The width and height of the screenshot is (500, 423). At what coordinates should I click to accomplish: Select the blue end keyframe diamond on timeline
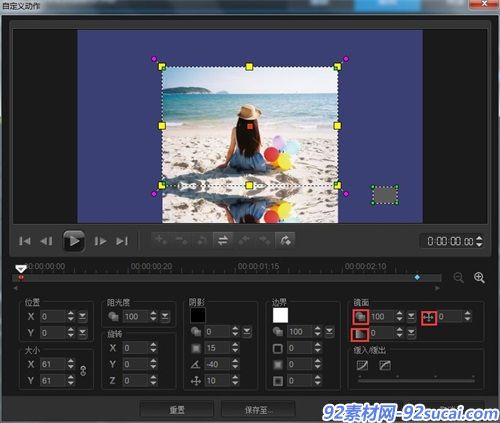(x=417, y=277)
